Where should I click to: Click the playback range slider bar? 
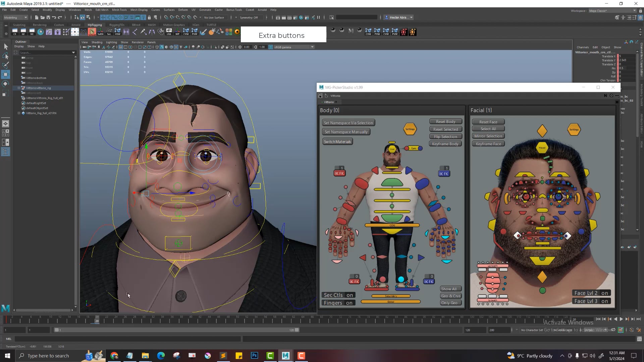point(176,330)
